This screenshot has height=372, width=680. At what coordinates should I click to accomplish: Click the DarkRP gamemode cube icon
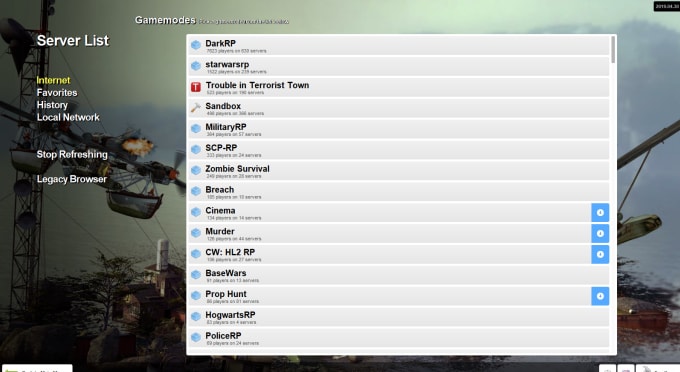196,45
